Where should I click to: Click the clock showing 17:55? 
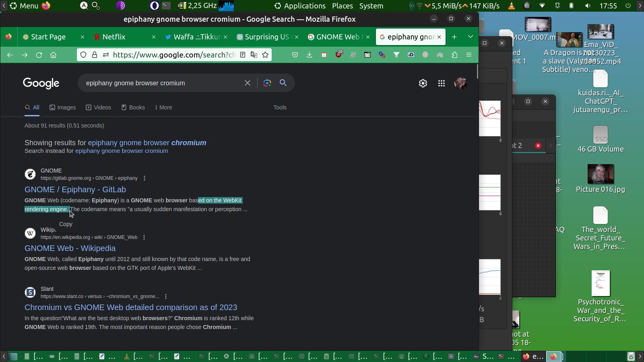[608, 6]
